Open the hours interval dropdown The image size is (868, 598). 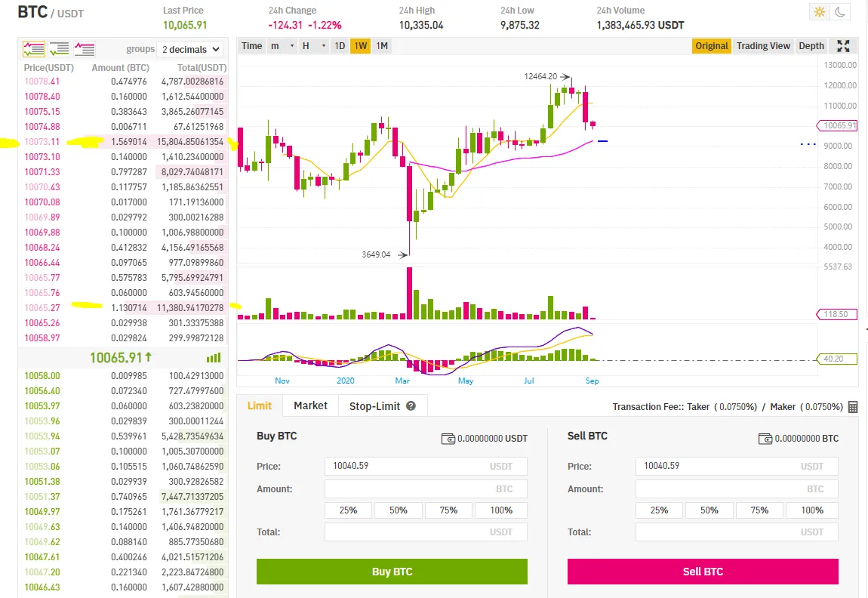point(314,46)
